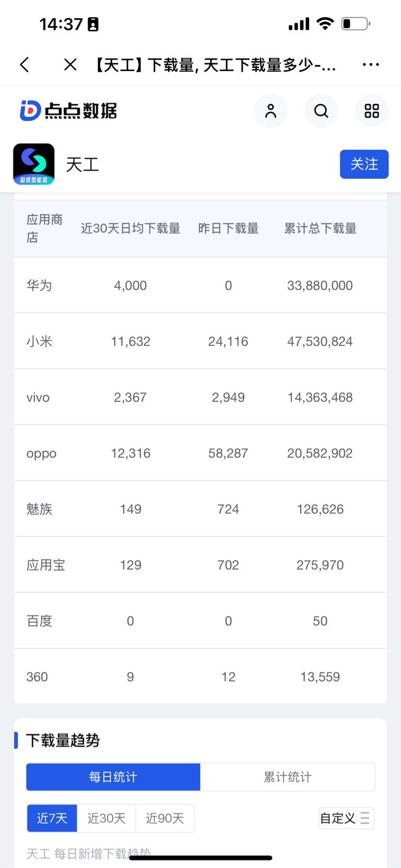
Task: Click the 点点数据 logo
Action: pyautogui.click(x=68, y=111)
